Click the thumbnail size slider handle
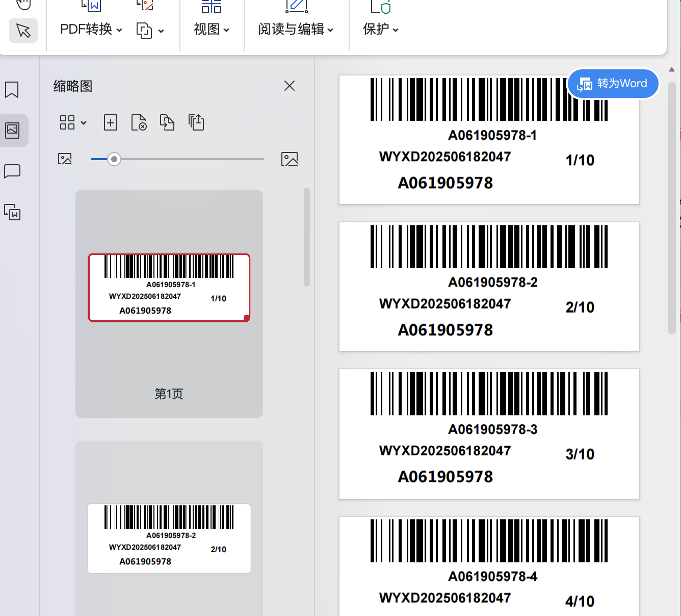681x616 pixels. pos(114,159)
